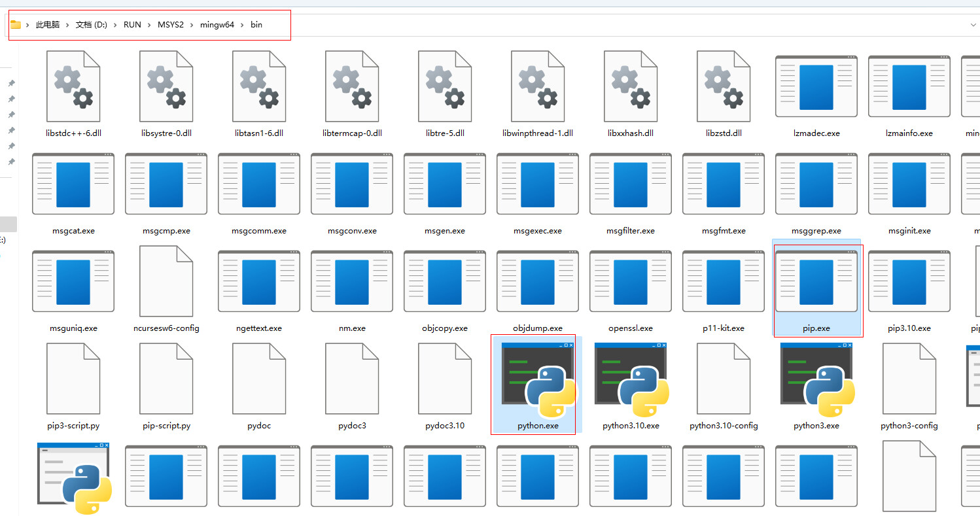Select the pip3-script.py file icon
980x516 pixels.
coord(73,379)
